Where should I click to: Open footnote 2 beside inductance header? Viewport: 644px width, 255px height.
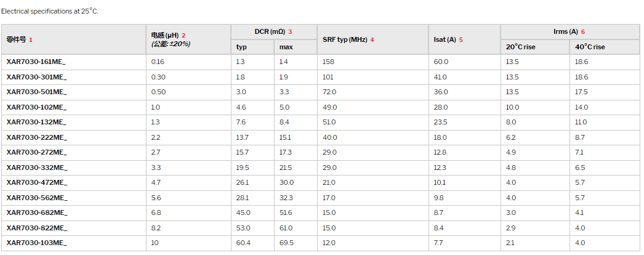click(183, 36)
